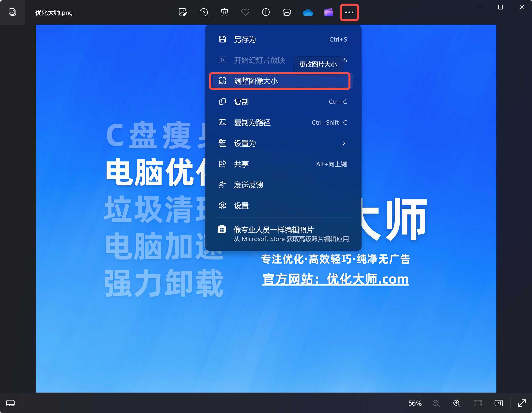Toggle the filmstrip view at bottom left
The height and width of the screenshot is (413, 532).
[10, 403]
